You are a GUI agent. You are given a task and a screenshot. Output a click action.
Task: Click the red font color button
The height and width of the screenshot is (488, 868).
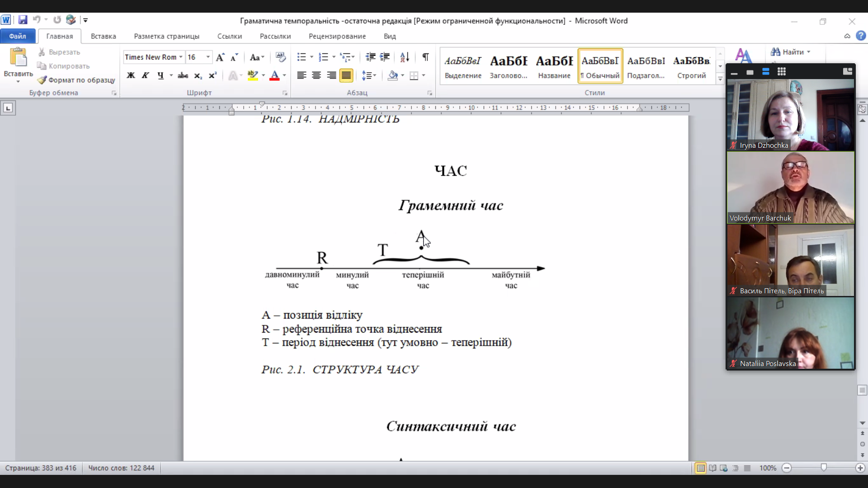pos(274,75)
